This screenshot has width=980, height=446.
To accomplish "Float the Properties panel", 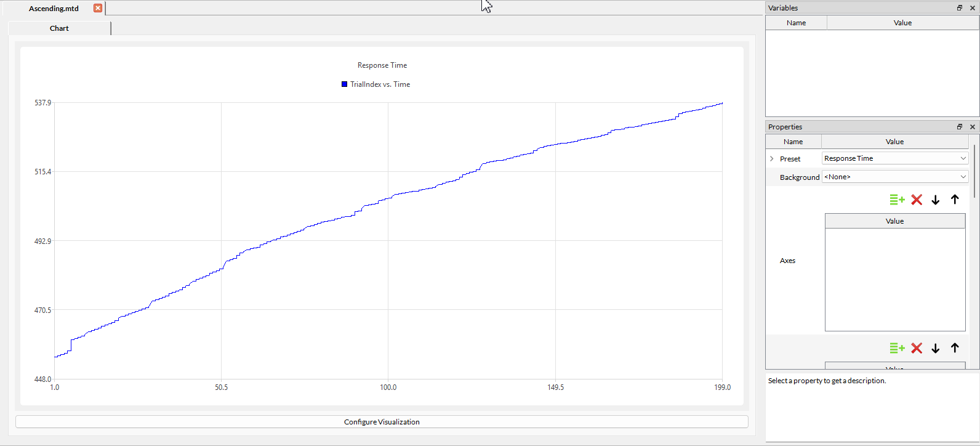I will click(959, 127).
